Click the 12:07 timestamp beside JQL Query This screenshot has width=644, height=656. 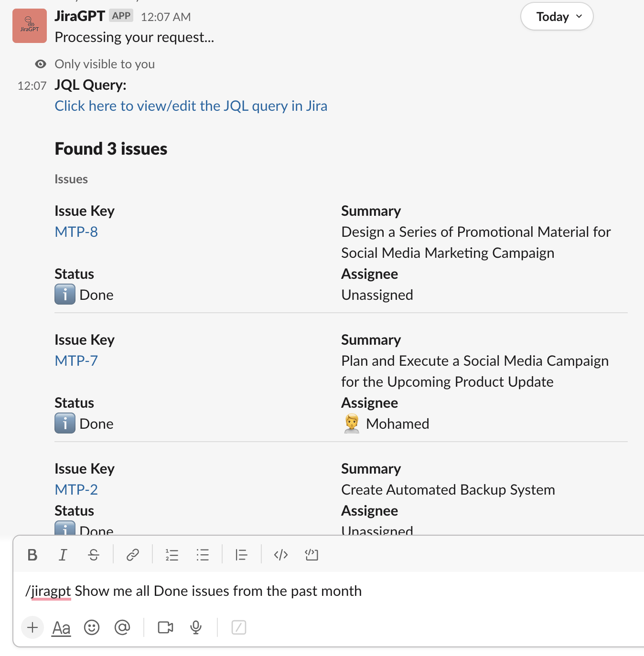coord(32,86)
